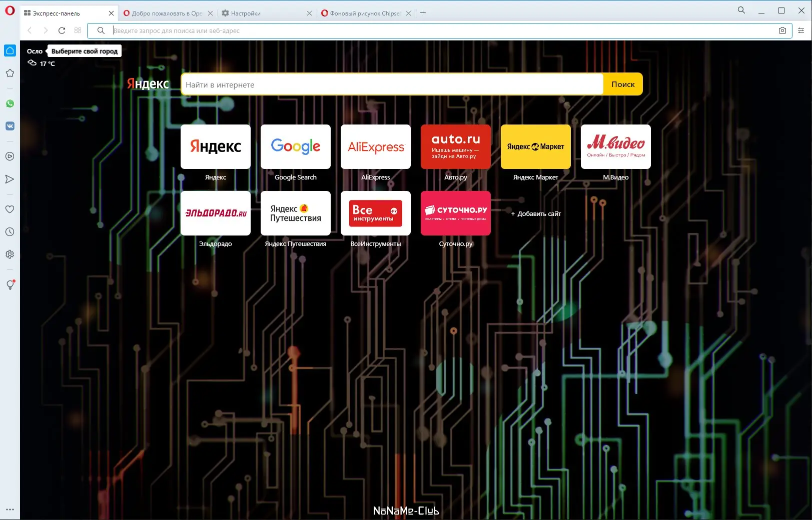Open the Эльдорадо speed dial tile
The width and height of the screenshot is (812, 520).
pos(216,213)
